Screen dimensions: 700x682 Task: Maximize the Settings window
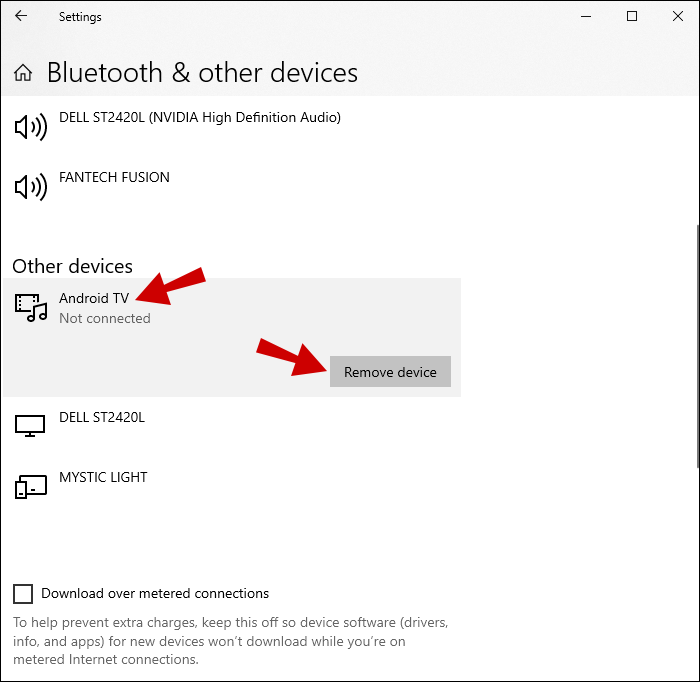point(632,16)
